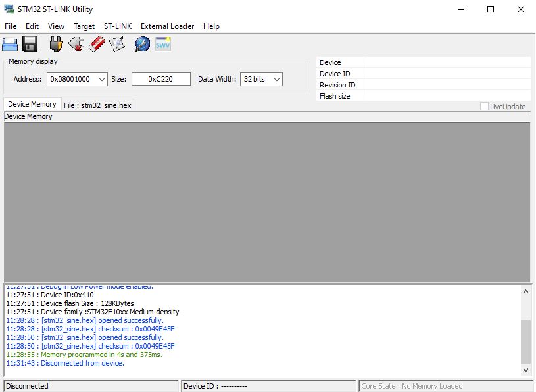Open the SWV viewer icon
This screenshot has height=392, width=536.
tap(162, 44)
